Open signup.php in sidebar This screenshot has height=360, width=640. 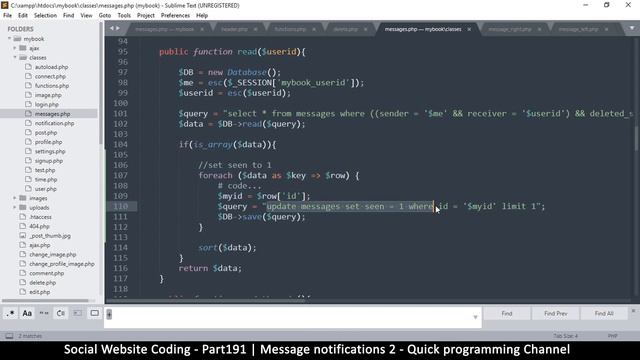49,161
